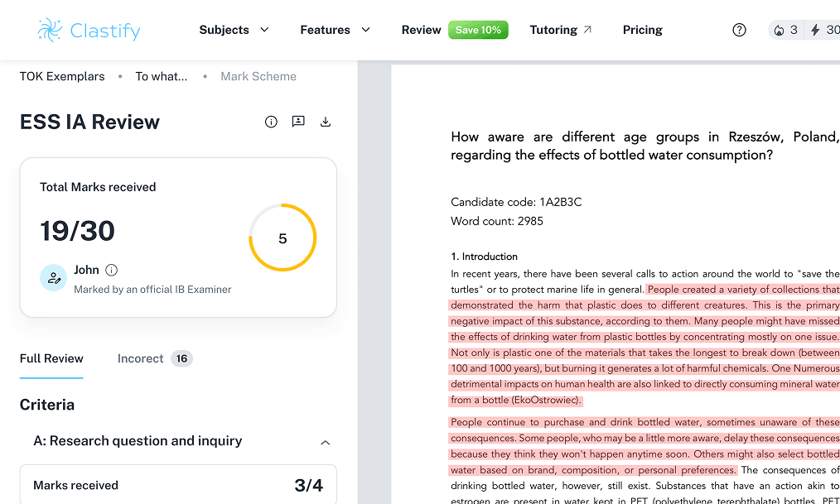Open the Pricing page
840x504 pixels.
tap(642, 30)
